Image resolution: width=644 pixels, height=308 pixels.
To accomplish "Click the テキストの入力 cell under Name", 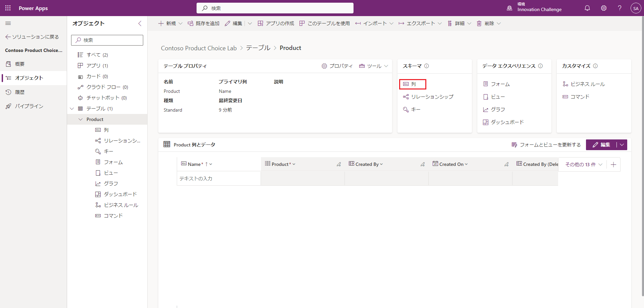I will 219,179.
